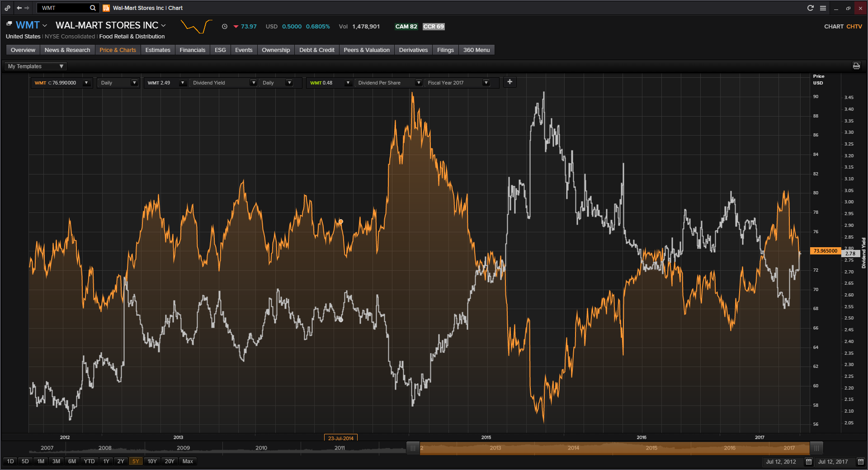868x470 pixels.
Task: Open the Financials tab
Action: (192, 50)
